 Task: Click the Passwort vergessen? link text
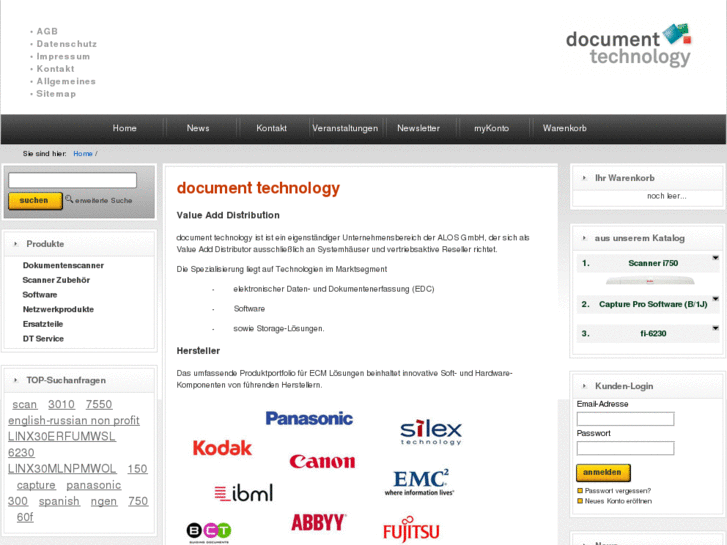coord(618,491)
